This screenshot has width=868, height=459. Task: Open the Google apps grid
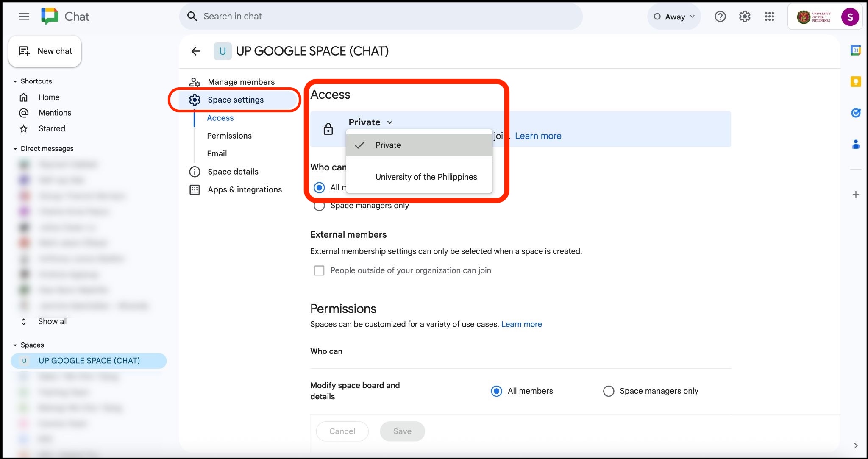[x=769, y=17]
